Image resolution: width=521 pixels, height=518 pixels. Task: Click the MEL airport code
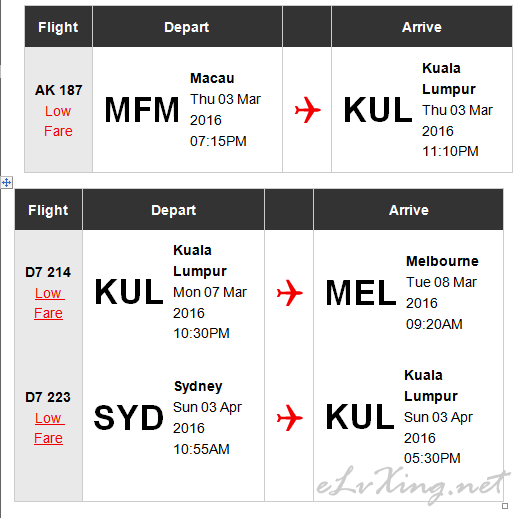pos(361,293)
